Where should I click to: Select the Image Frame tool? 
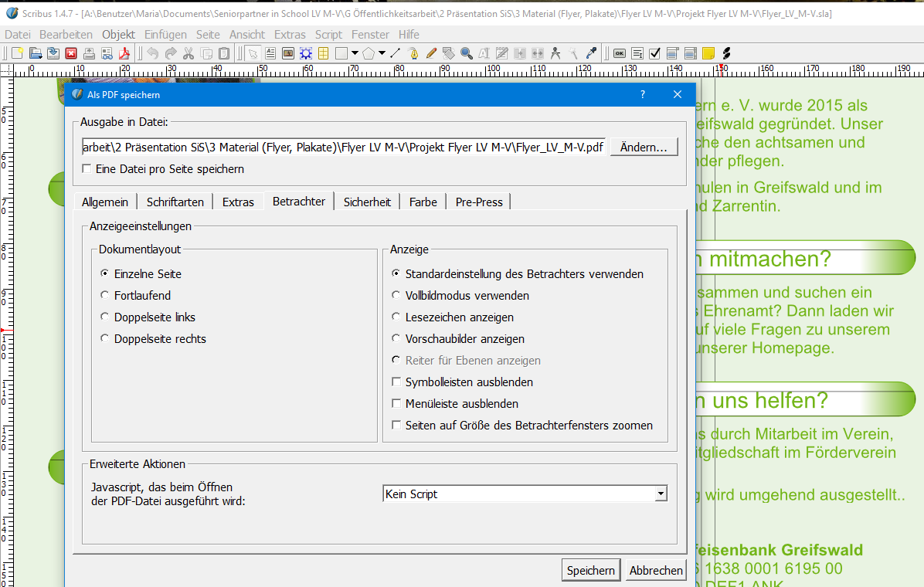tap(288, 53)
